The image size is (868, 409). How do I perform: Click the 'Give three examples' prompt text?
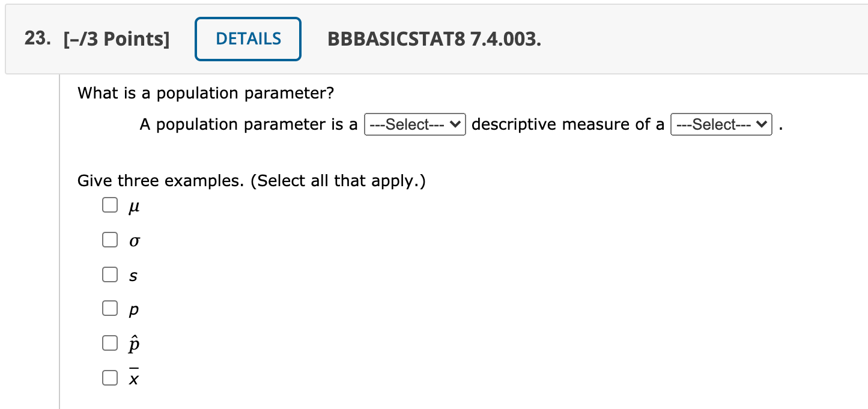coord(252,181)
